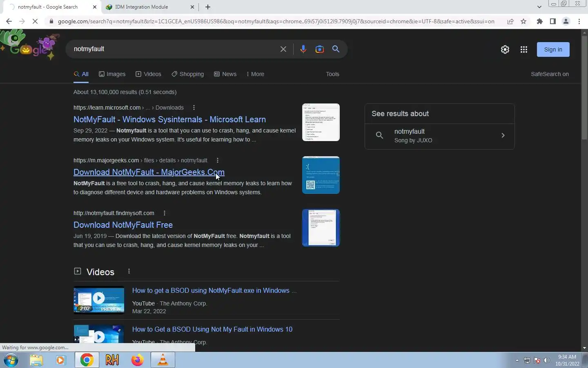Screen dimensions: 588x368
Task: Open How to get a BSOD using NotMyFault.exe video link
Action: click(214, 290)
